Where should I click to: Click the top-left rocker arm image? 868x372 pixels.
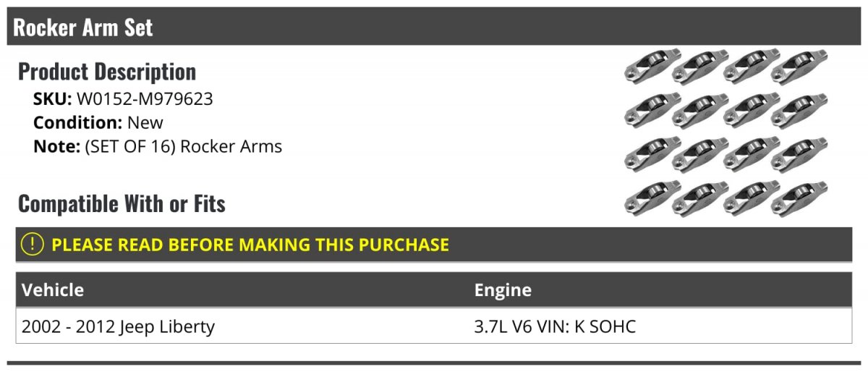652,67
